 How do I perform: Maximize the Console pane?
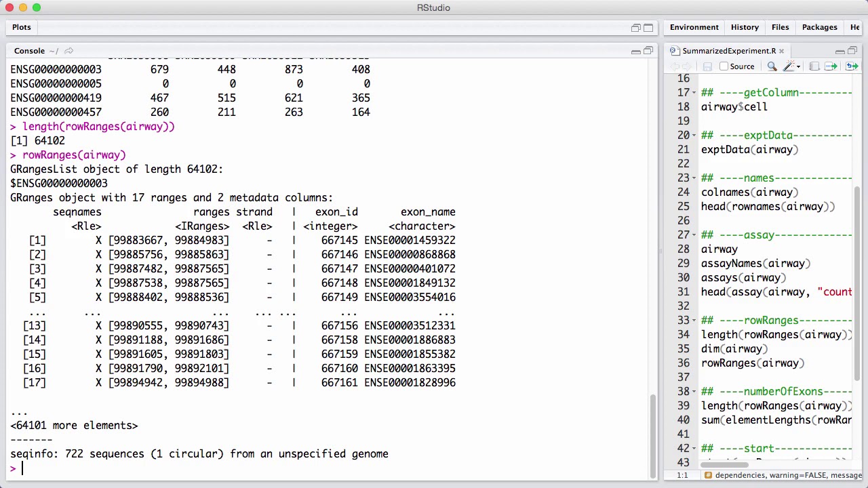coord(648,51)
